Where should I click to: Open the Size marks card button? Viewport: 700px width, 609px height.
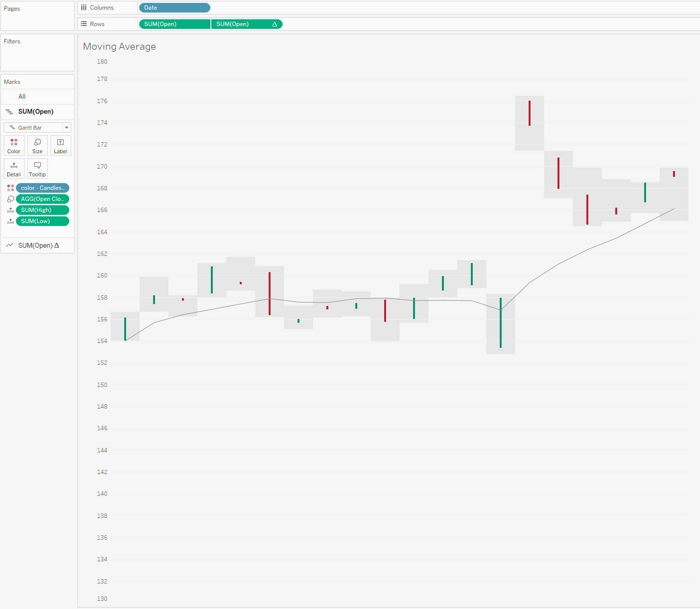pyautogui.click(x=37, y=146)
